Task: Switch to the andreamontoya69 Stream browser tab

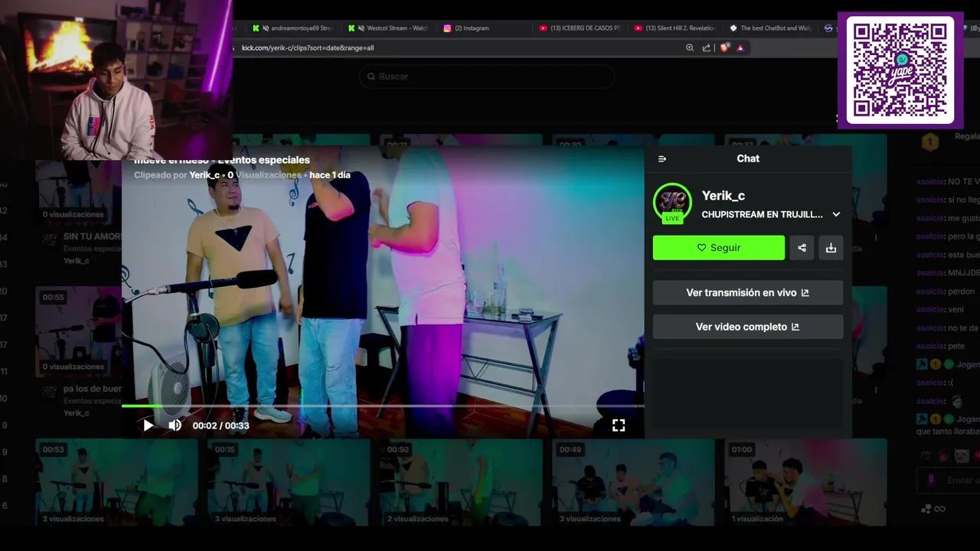Action: point(292,28)
